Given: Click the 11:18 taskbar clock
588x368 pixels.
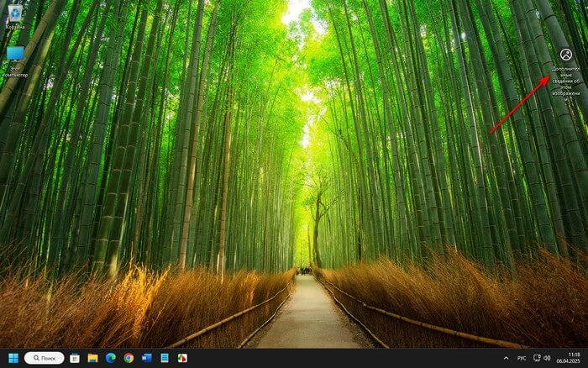Looking at the screenshot, I should coord(574,354).
